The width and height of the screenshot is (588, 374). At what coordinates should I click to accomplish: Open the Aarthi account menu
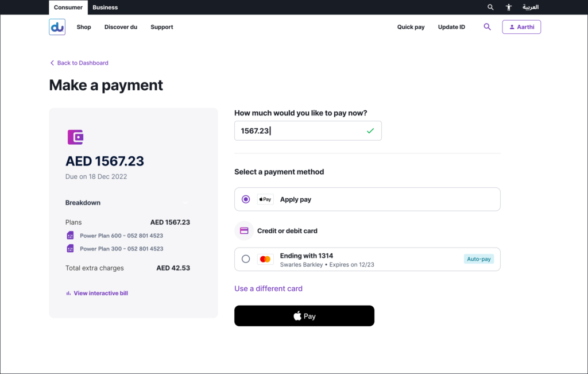point(521,27)
